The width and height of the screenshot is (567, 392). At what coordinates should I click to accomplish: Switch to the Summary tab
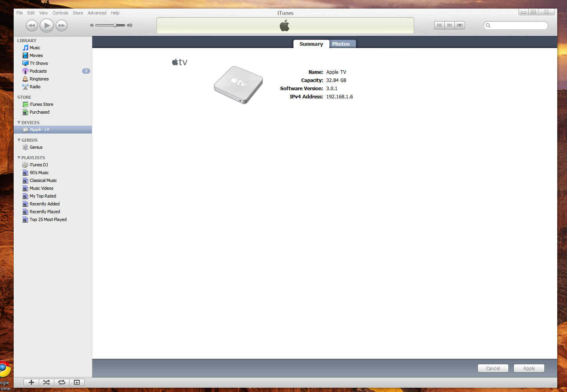tap(311, 44)
